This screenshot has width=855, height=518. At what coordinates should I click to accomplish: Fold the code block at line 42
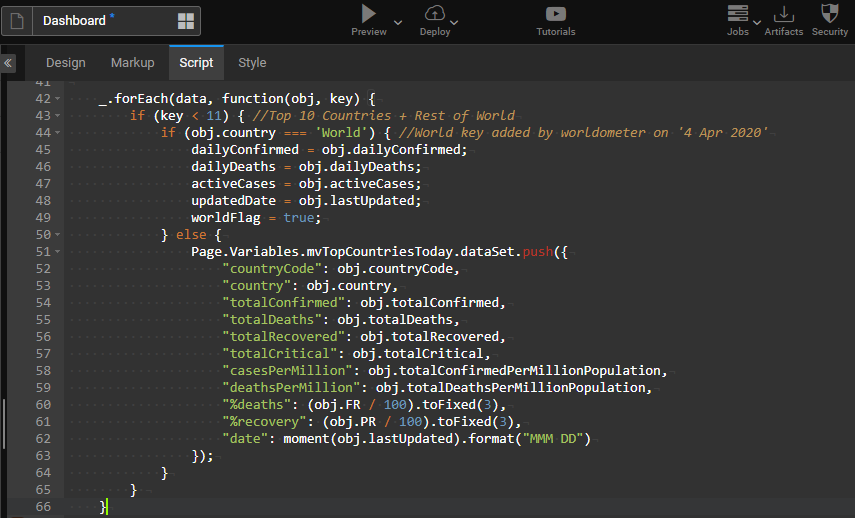coord(59,99)
